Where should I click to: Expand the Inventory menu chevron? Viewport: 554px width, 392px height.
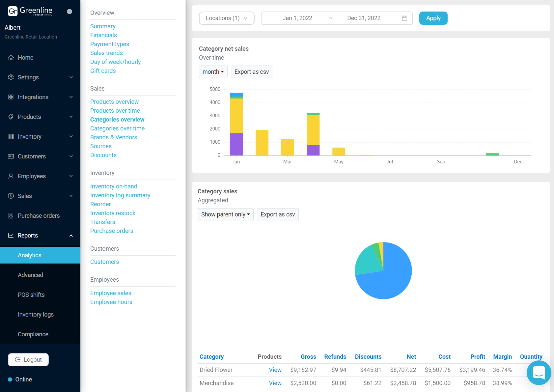(x=71, y=137)
